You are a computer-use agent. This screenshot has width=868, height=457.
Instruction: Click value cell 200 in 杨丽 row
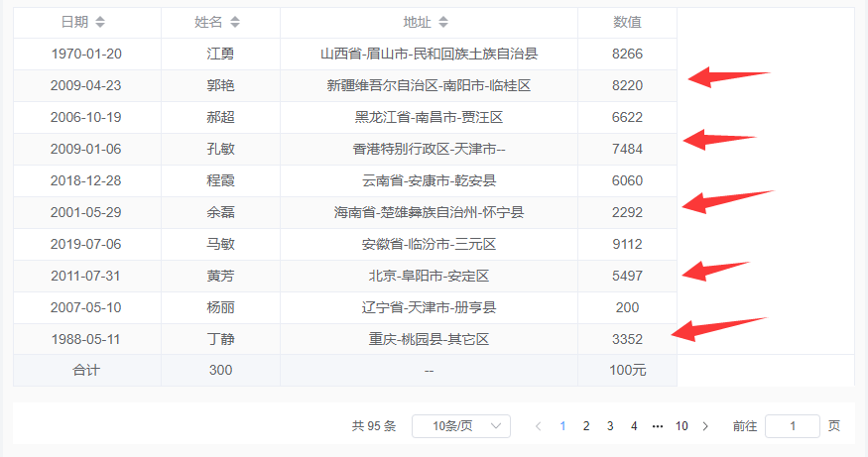point(627,307)
